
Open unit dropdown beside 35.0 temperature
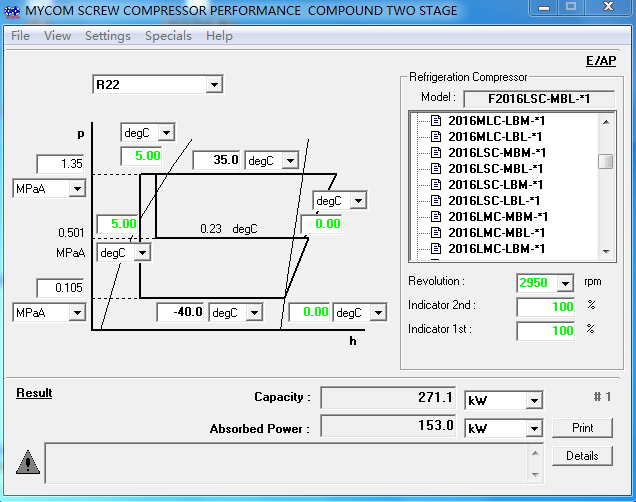point(289,161)
